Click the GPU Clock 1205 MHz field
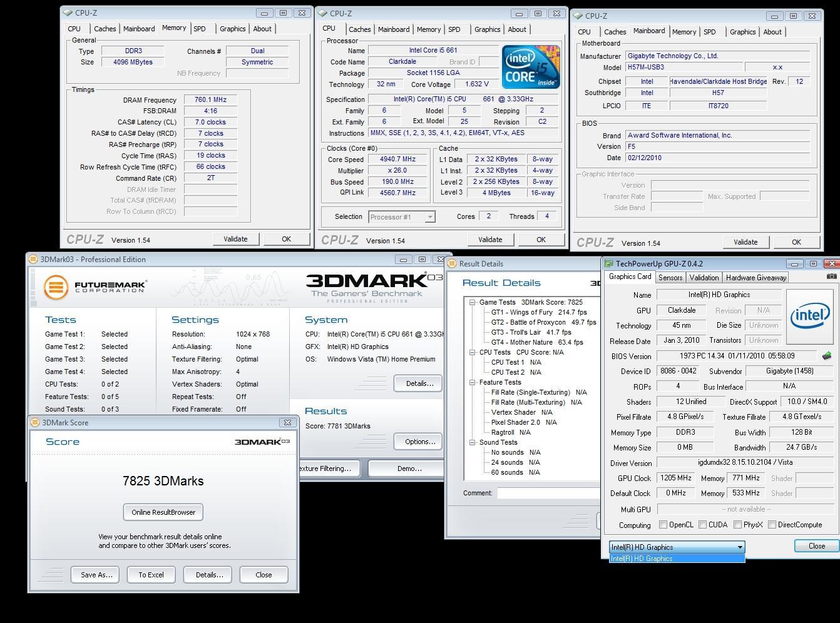Image resolution: width=840 pixels, height=623 pixels. pos(676,478)
